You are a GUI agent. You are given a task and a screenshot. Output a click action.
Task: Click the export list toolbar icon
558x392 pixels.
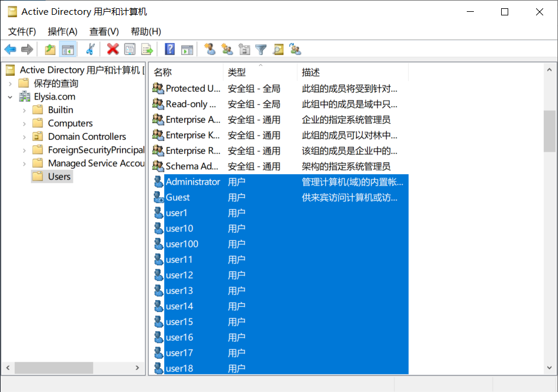[147, 49]
